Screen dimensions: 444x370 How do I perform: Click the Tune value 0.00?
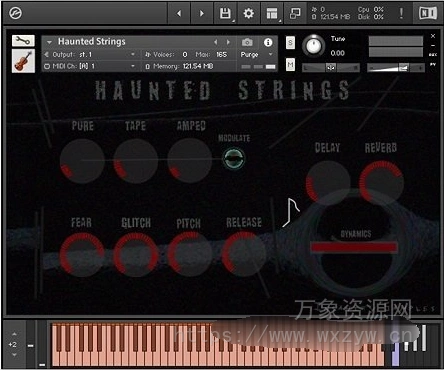337,53
